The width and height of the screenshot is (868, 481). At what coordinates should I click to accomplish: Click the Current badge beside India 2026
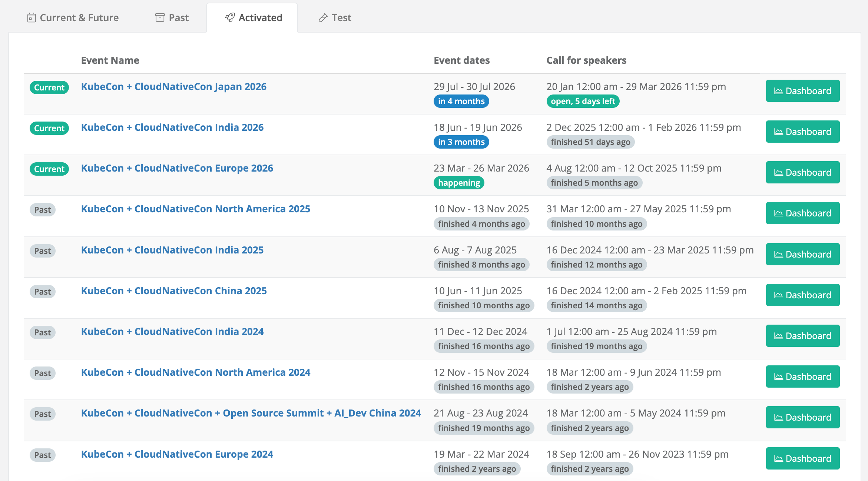(49, 128)
